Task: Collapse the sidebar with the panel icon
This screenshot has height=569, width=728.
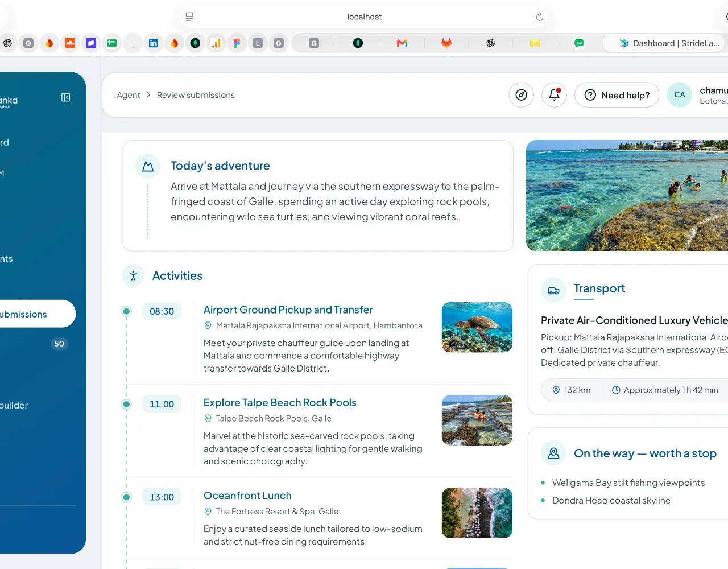Action: 66,97
